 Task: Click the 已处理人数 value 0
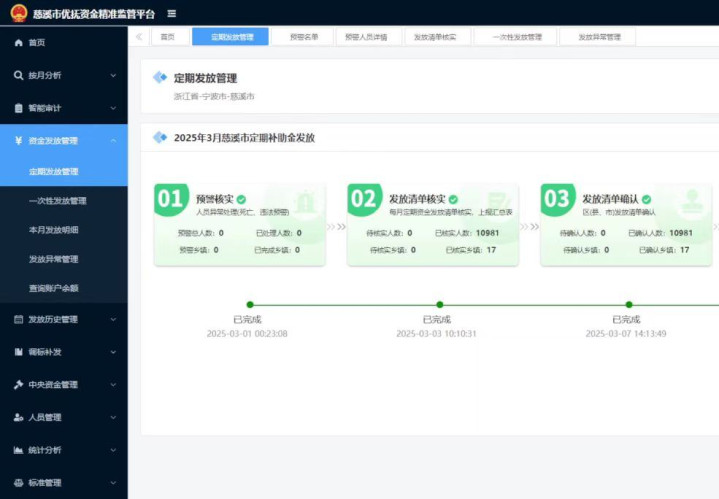(299, 233)
